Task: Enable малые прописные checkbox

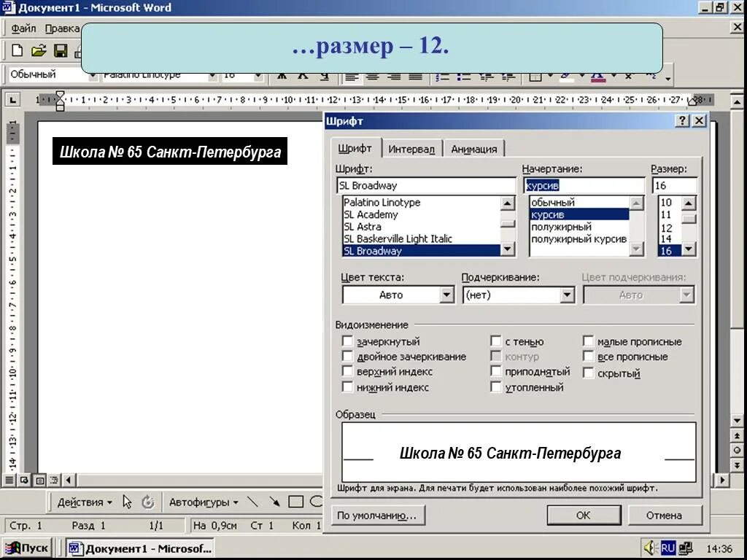Action: click(589, 341)
